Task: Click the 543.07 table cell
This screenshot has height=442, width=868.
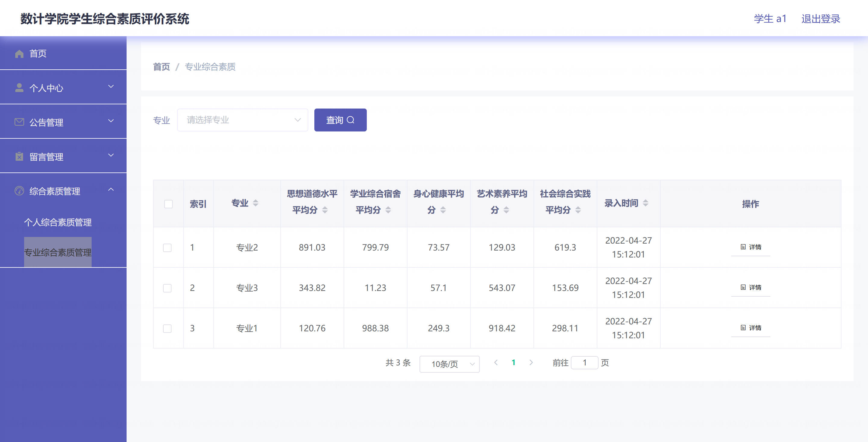Action: click(502, 288)
